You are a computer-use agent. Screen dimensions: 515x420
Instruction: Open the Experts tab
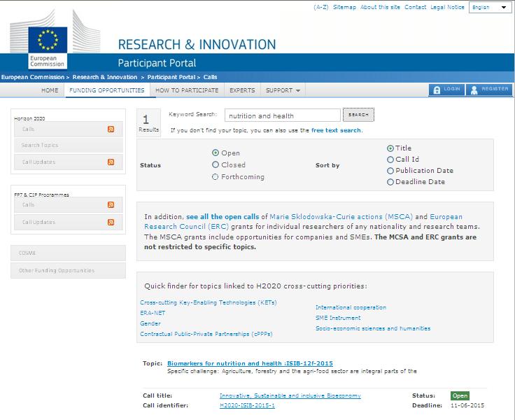[242, 90]
